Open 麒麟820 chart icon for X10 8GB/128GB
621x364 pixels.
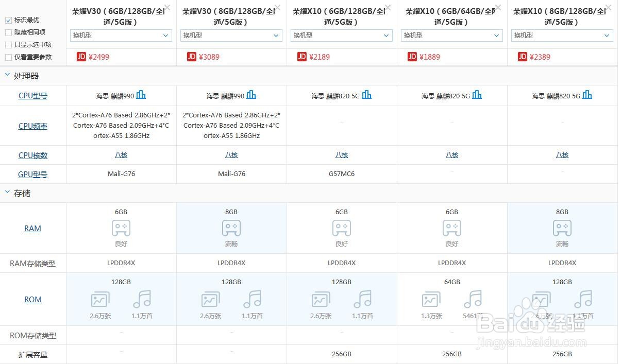pyautogui.click(x=587, y=95)
